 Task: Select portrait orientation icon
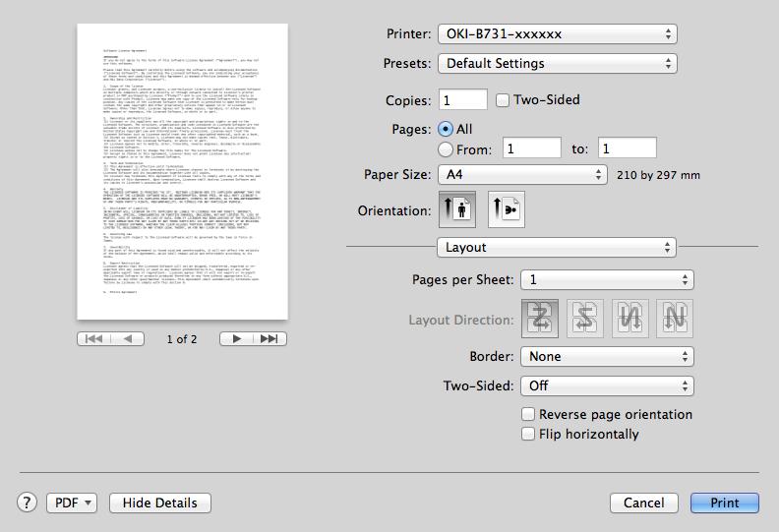[457, 209]
